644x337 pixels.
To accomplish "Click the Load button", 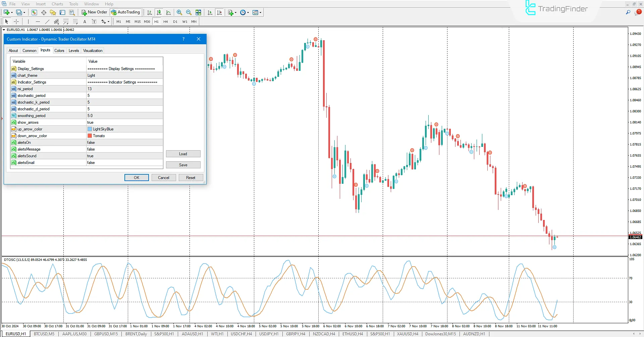I will [183, 154].
